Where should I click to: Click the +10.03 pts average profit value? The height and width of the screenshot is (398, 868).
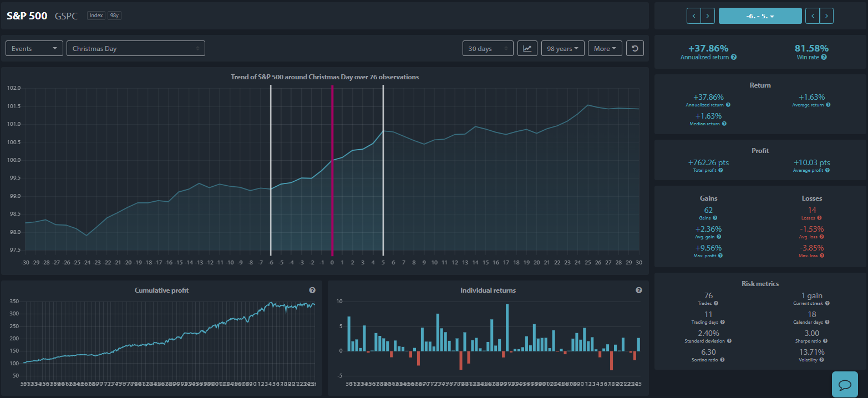[x=812, y=162]
